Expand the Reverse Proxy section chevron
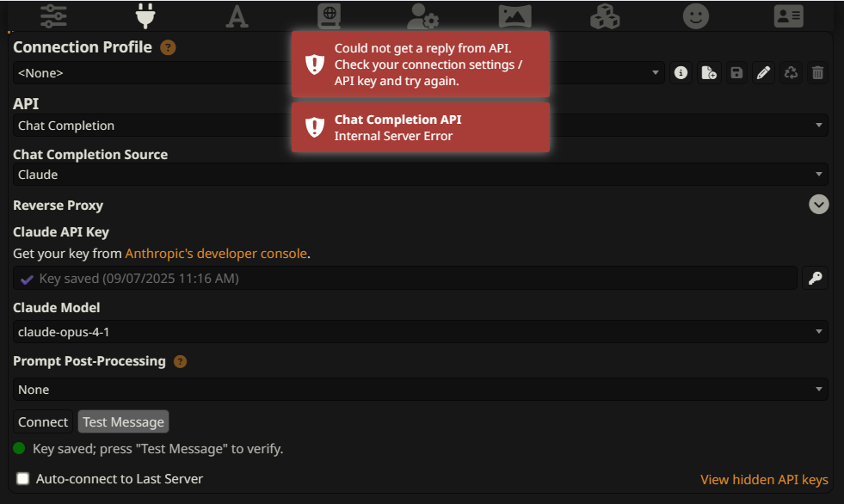 (819, 205)
